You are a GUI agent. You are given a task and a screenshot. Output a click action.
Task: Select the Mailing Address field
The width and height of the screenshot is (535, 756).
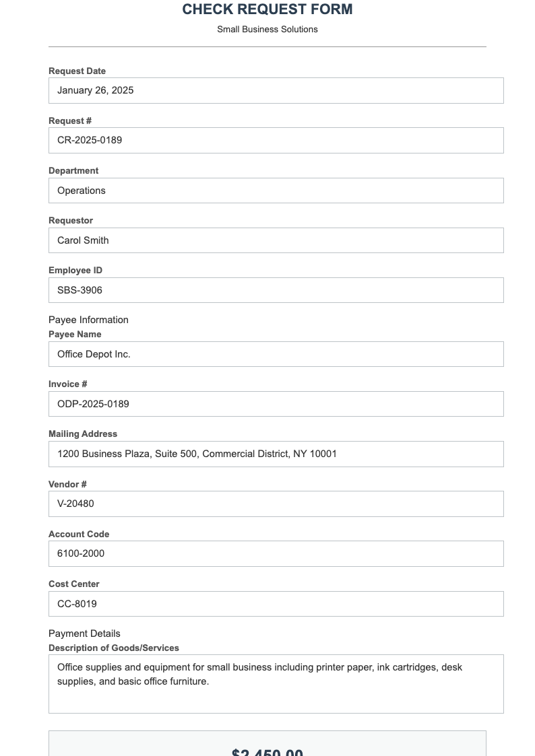tap(276, 454)
